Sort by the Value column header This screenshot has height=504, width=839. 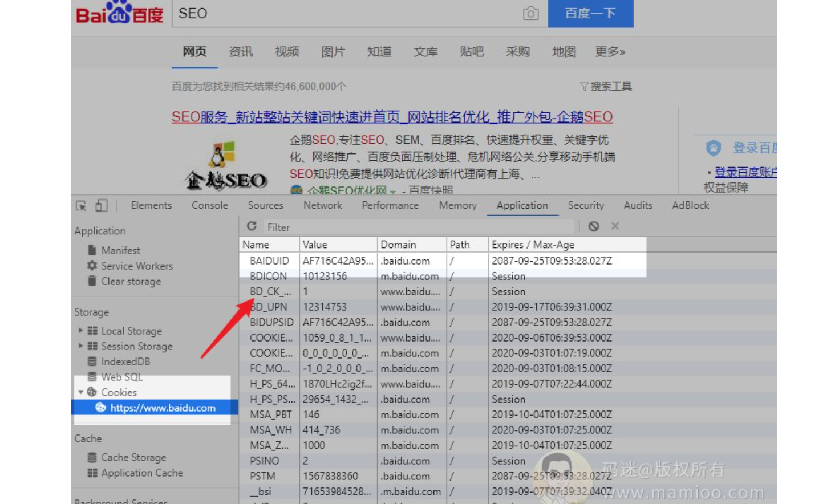point(338,244)
